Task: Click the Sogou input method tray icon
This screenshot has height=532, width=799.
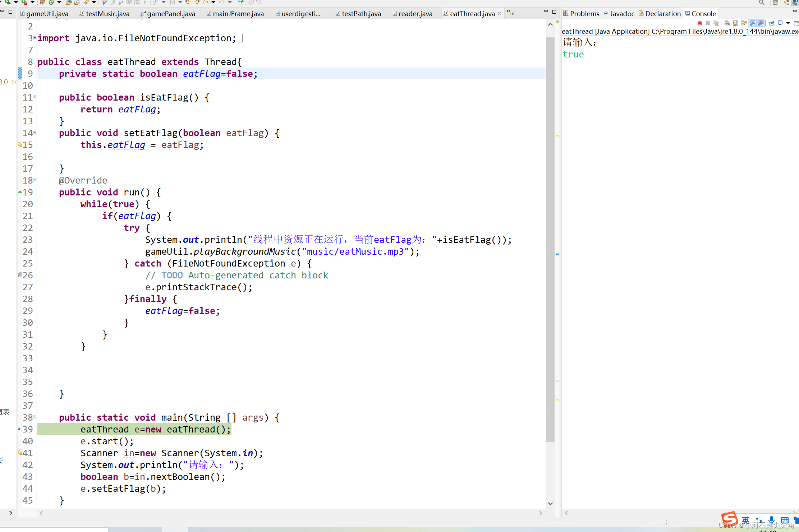Action: coord(729,518)
